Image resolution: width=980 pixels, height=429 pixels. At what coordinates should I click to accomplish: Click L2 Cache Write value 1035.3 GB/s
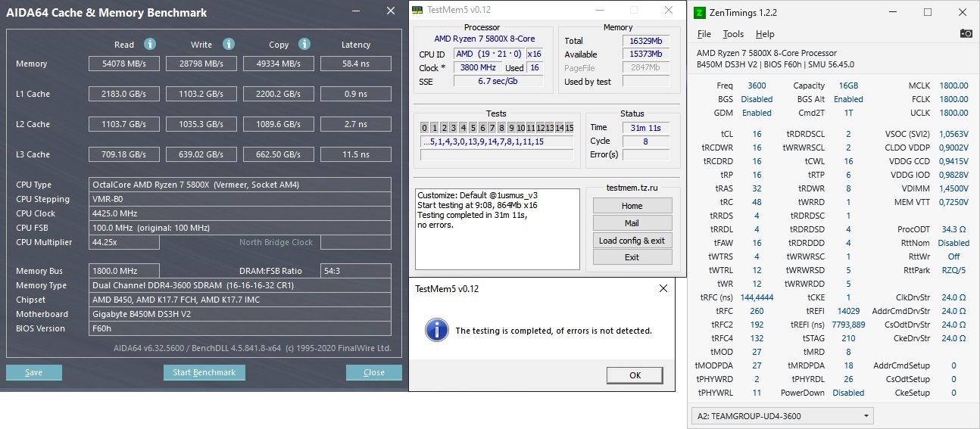201,124
